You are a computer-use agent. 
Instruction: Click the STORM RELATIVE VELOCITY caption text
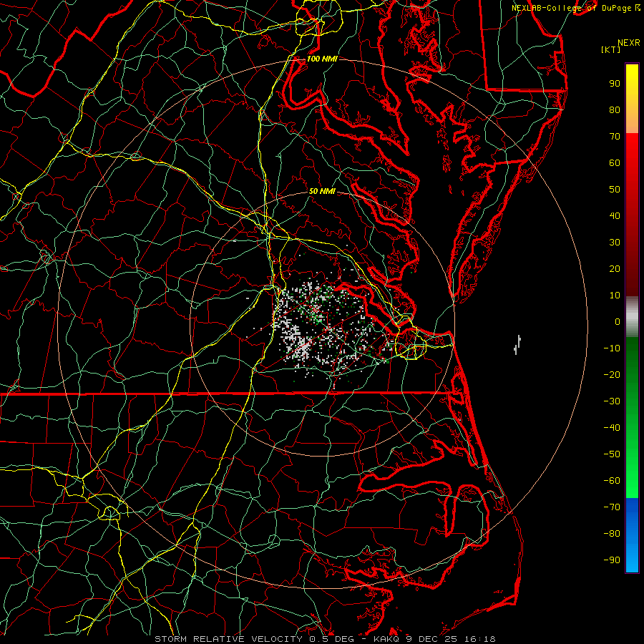pyautogui.click(x=229, y=638)
